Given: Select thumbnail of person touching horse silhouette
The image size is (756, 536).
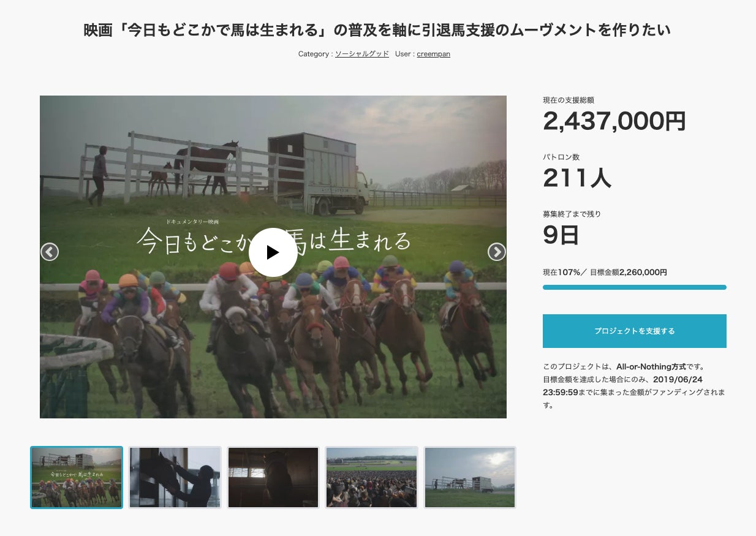Looking at the screenshot, I should click(175, 477).
